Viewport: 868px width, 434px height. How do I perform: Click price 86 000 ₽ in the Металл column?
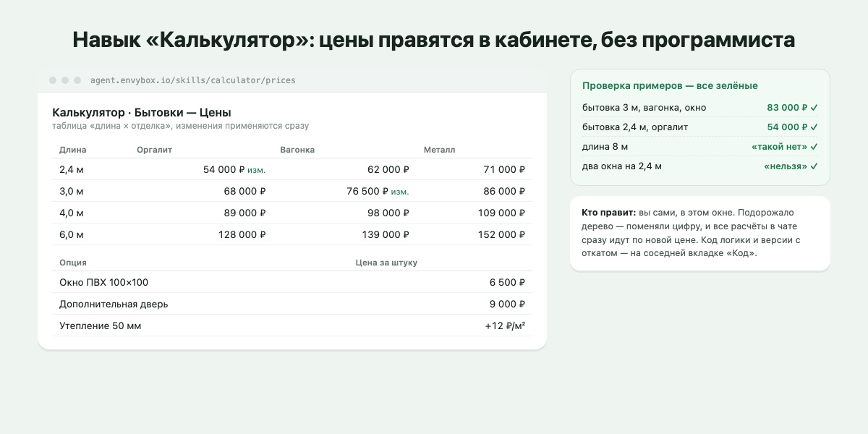(504, 192)
